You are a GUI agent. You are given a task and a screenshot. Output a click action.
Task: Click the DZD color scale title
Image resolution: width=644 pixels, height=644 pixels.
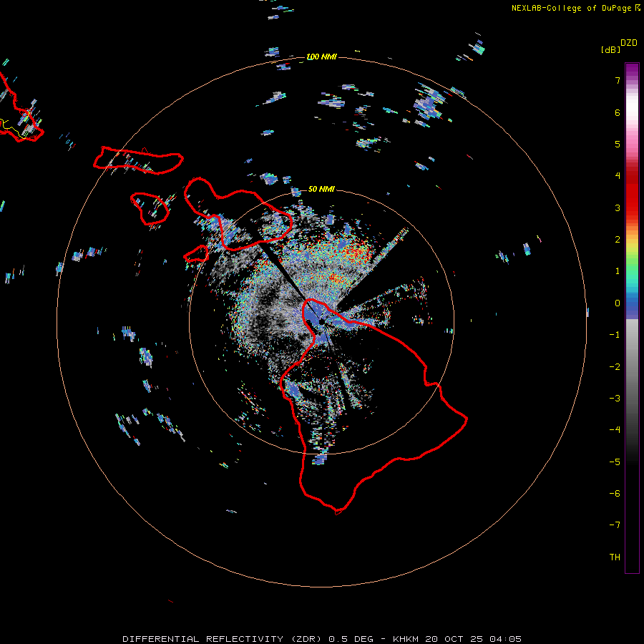[x=629, y=43]
